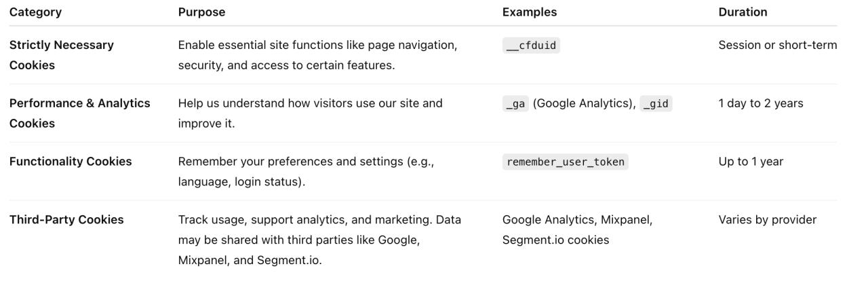Click the 'Google Analytics, Mixpanel, Segment.io cookies' example

point(580,230)
